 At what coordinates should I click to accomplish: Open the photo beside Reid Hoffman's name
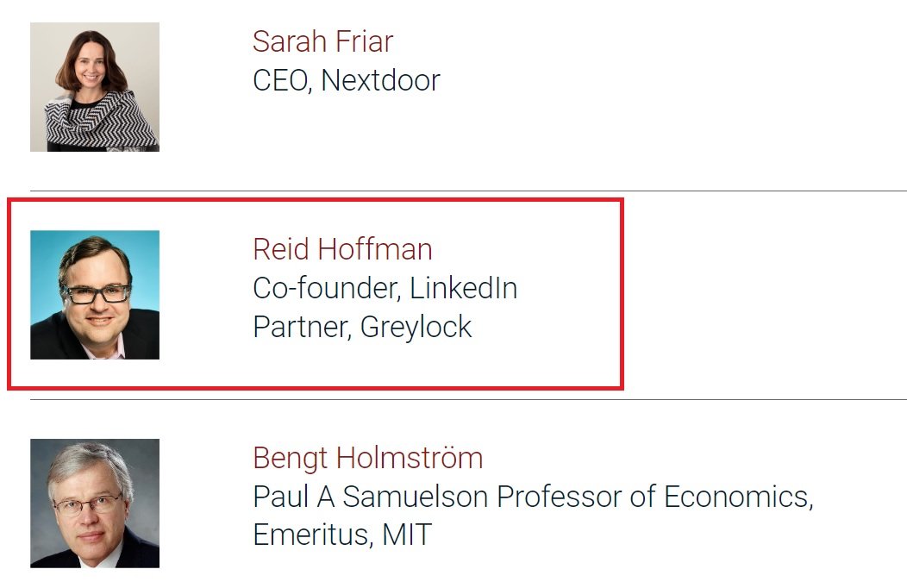[x=95, y=295]
